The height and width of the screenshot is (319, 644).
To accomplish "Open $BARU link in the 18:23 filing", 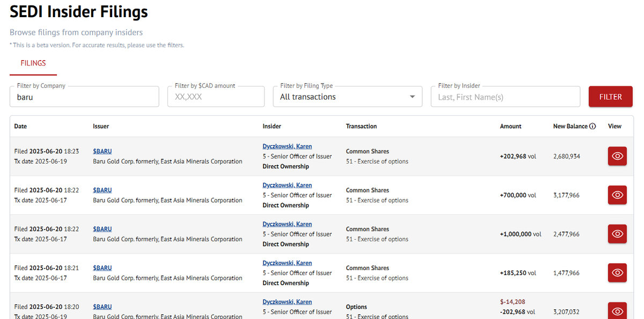I will pos(103,151).
